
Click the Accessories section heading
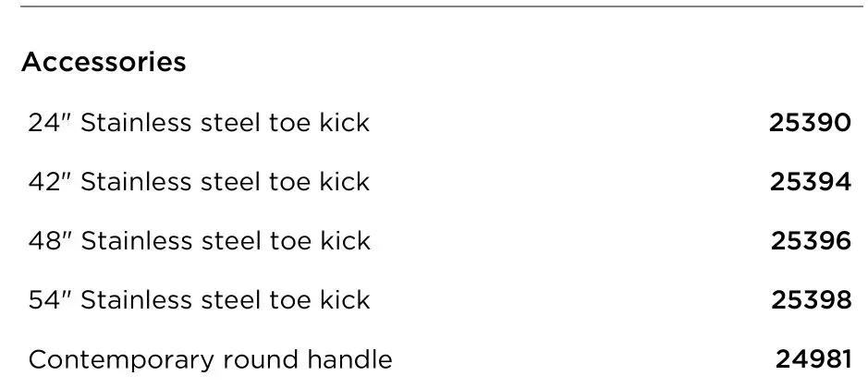(104, 63)
